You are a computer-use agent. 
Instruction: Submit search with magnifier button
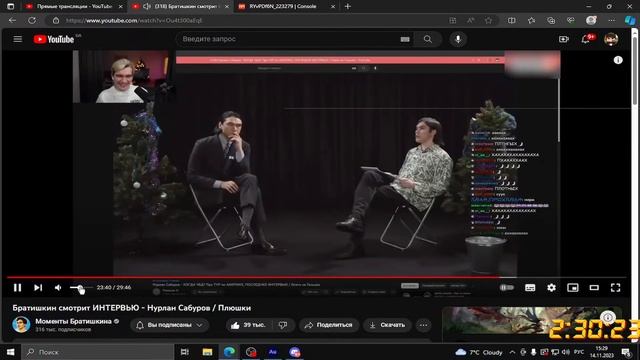pyautogui.click(x=427, y=39)
